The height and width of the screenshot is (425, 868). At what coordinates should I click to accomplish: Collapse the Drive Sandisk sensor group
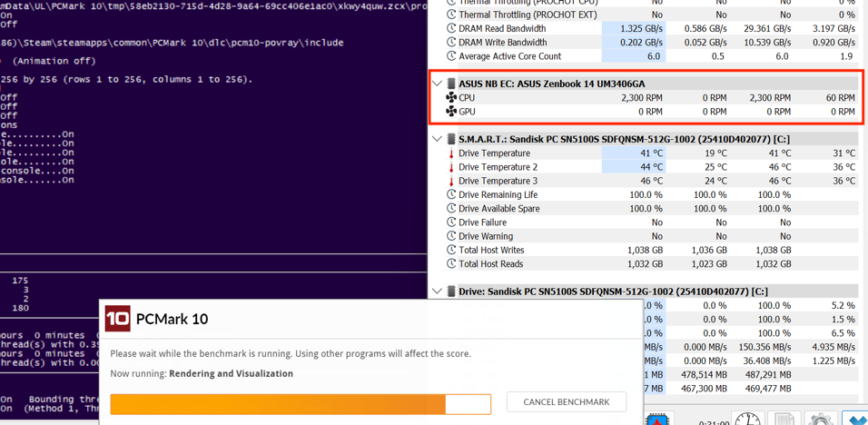coord(438,292)
